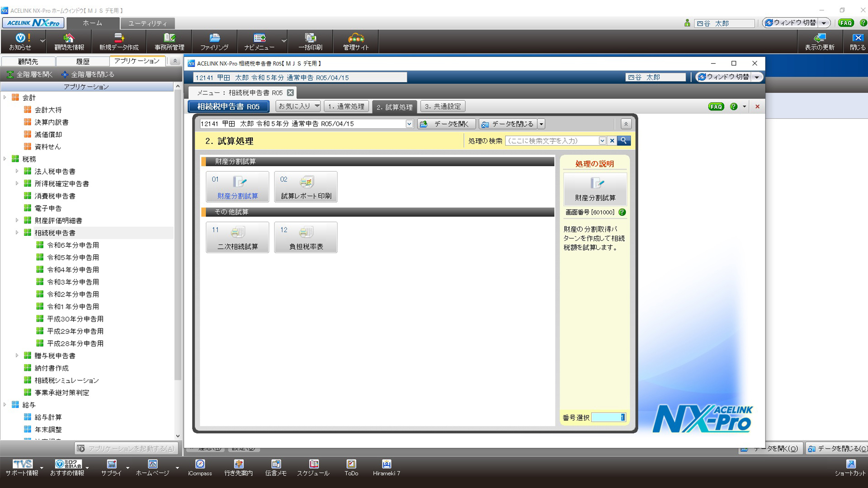Click 相続税申告書 R05 button

(228, 107)
